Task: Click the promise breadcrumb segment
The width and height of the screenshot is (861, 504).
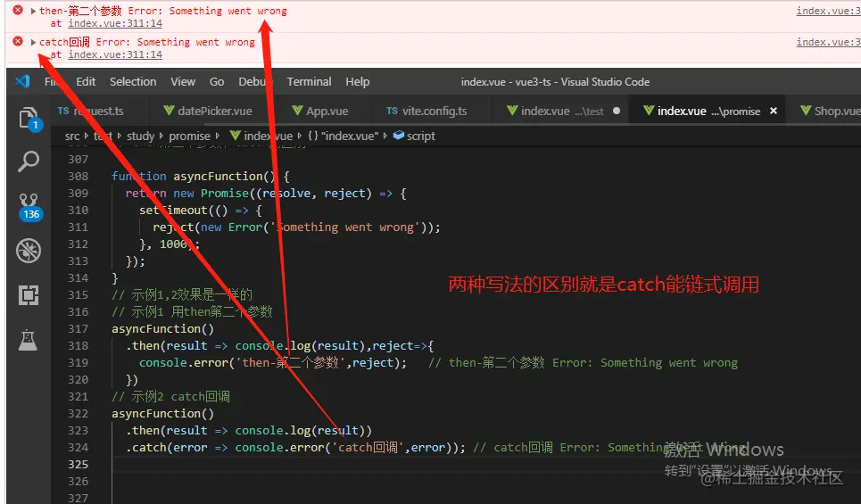Action: click(x=189, y=136)
